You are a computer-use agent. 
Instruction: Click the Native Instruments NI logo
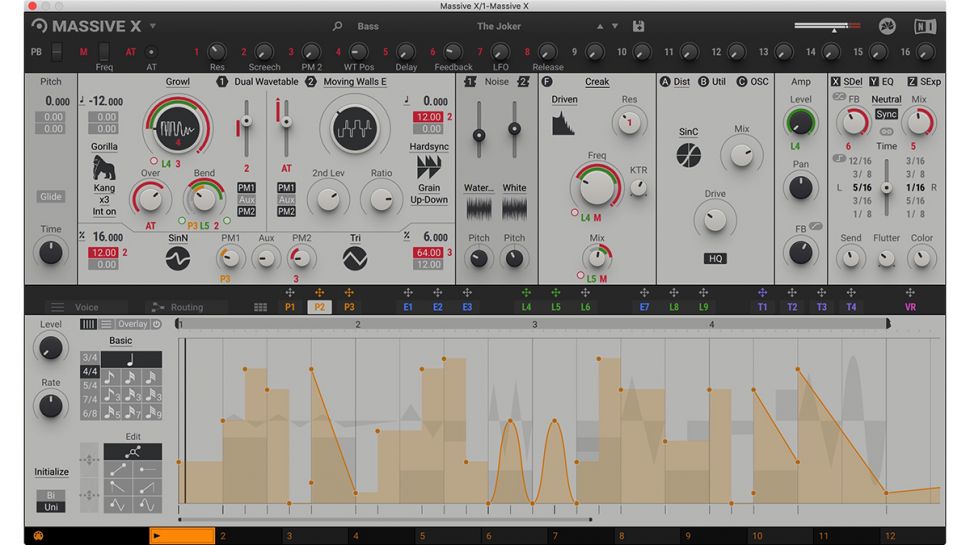point(925,26)
